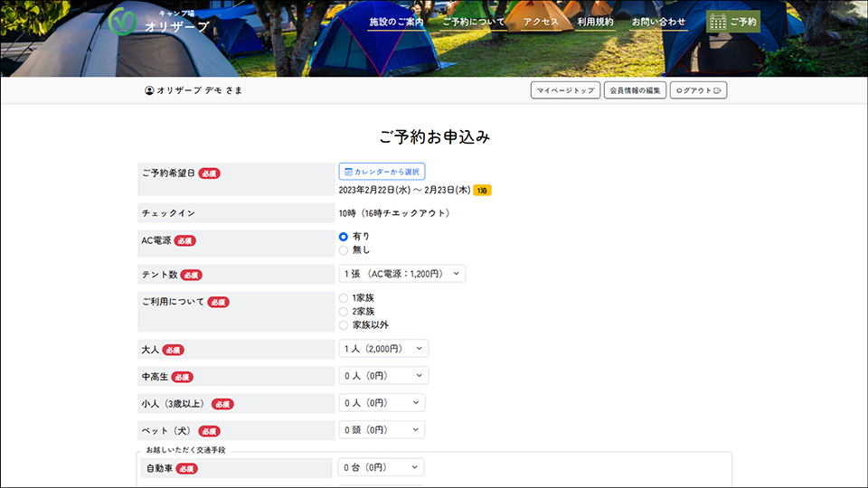
Task: Go to 施設のご案内 menu item
Action: click(396, 22)
